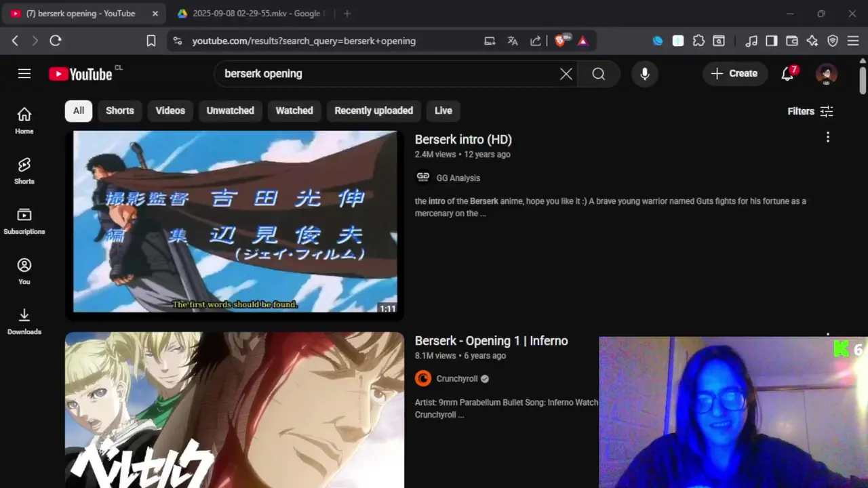Open the Brave Rewards triangle icon
This screenshot has width=868, height=488.
point(583,41)
